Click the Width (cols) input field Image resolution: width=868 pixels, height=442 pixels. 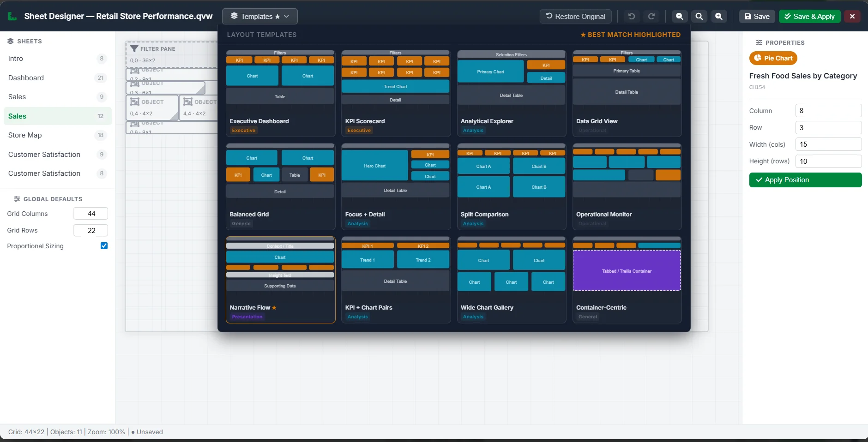(x=828, y=144)
